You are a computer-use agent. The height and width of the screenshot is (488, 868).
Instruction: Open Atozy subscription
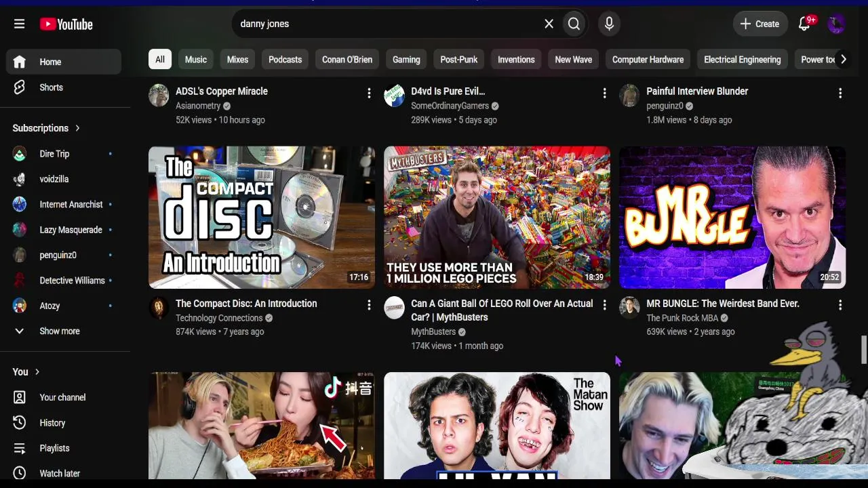[x=64, y=306]
